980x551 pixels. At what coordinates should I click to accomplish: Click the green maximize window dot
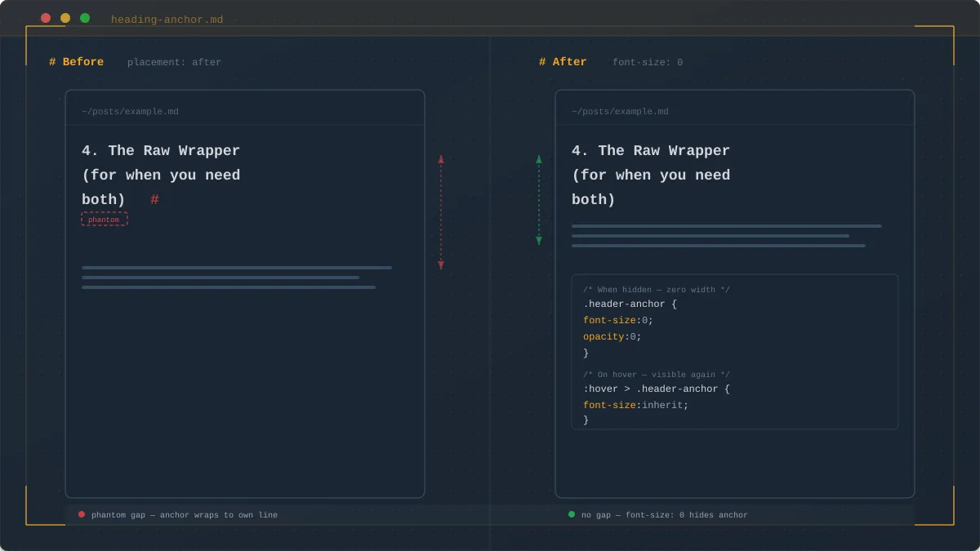[85, 18]
